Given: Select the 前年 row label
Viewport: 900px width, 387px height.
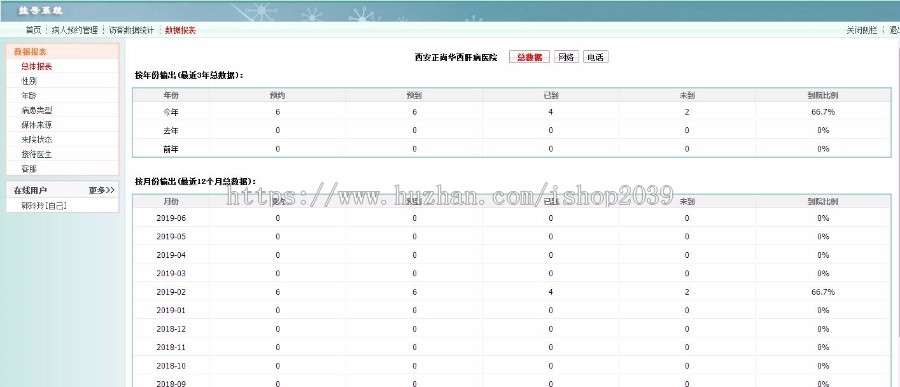Looking at the screenshot, I should pos(171,149).
